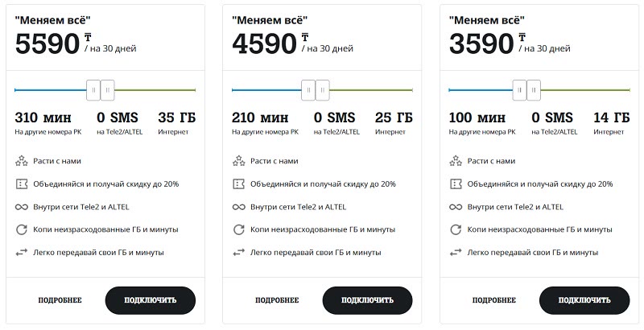Viewport: 644px width, 330px height.
Task: Click the refresh arrow icon in the 3590 plan
Action: click(x=456, y=229)
